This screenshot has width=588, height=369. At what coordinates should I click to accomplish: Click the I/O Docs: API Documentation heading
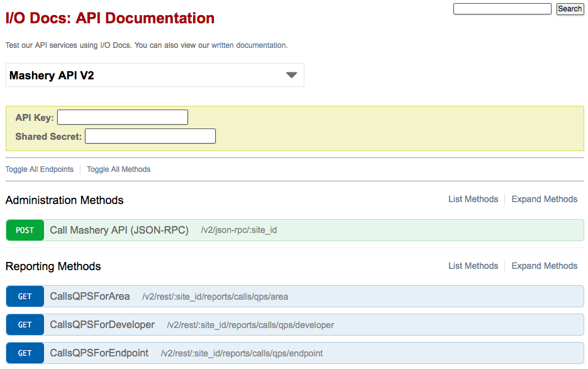[110, 18]
